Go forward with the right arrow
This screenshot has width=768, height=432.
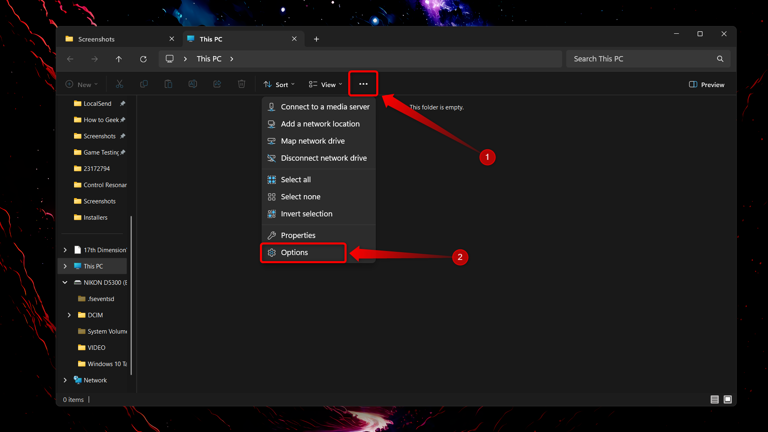(95, 59)
